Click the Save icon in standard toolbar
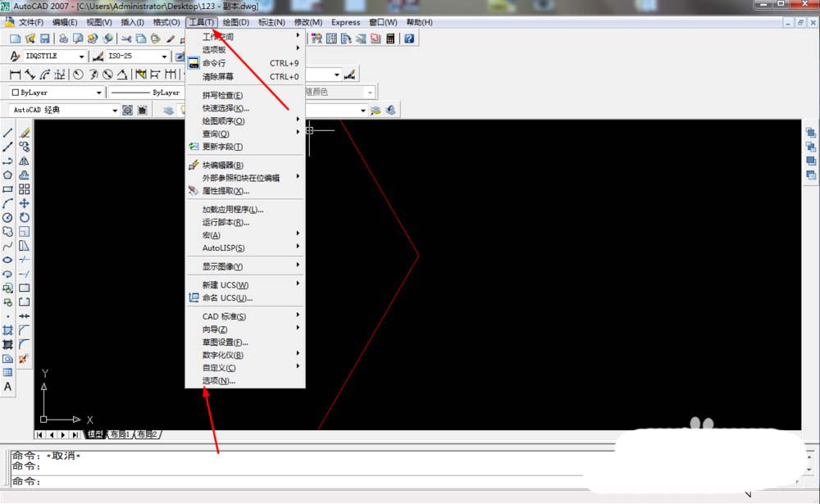Image resolution: width=820 pixels, height=504 pixels. pos(44,39)
